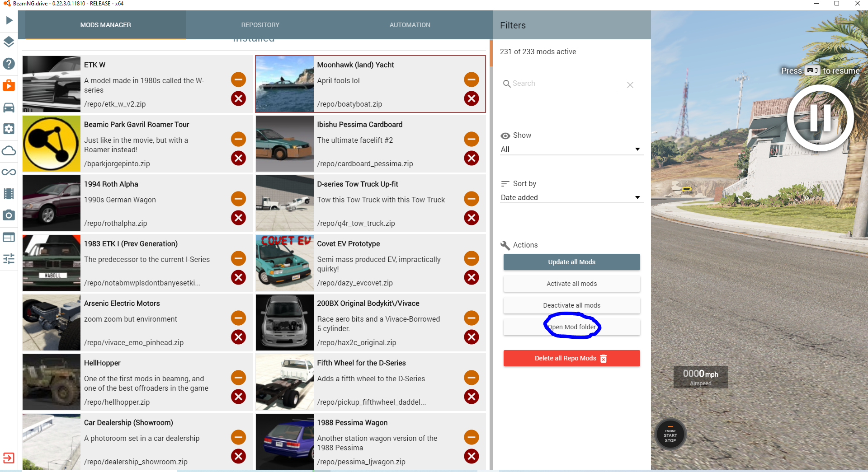Click the Deactivate all mods button
This screenshot has height=472, width=868.
click(572, 305)
